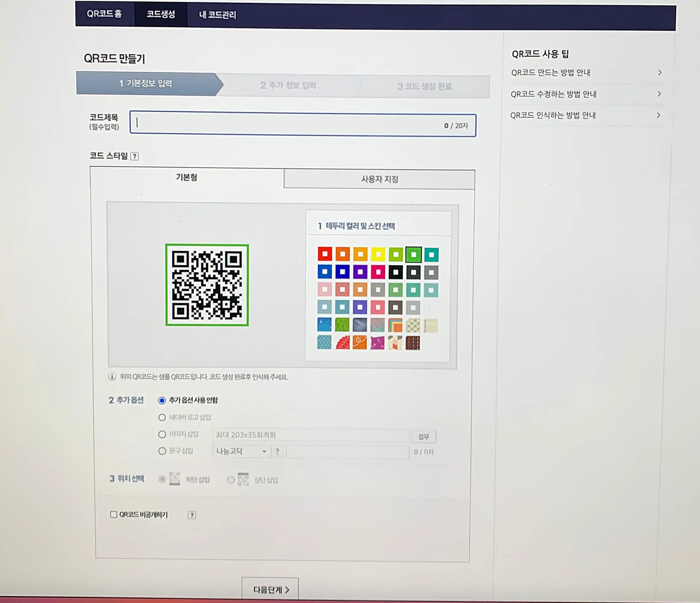The width and height of the screenshot is (700, 603).
Task: Choose the pastel pink swatch in third row
Action: pos(325,289)
